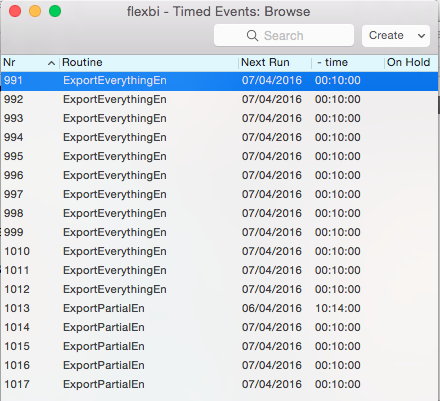
Task: Select timed event row 991
Action: [219, 80]
